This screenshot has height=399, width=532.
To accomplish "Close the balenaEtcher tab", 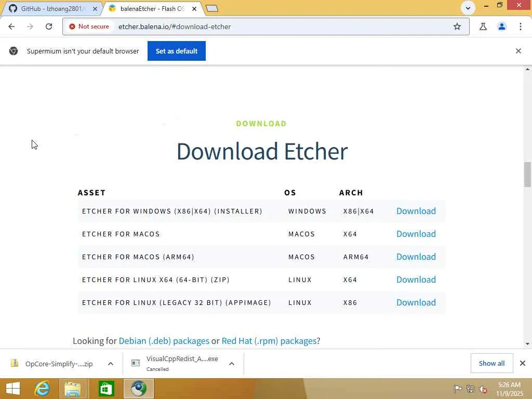I will pos(194,9).
